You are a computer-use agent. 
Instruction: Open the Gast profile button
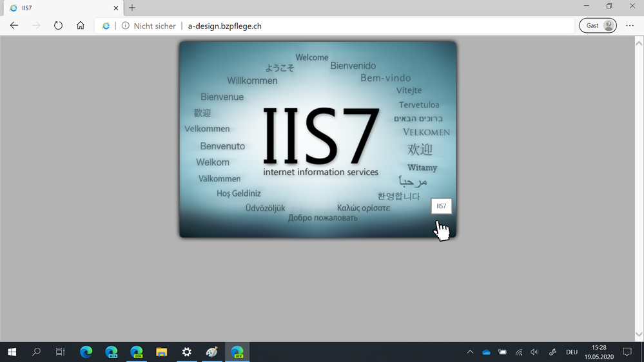(598, 26)
